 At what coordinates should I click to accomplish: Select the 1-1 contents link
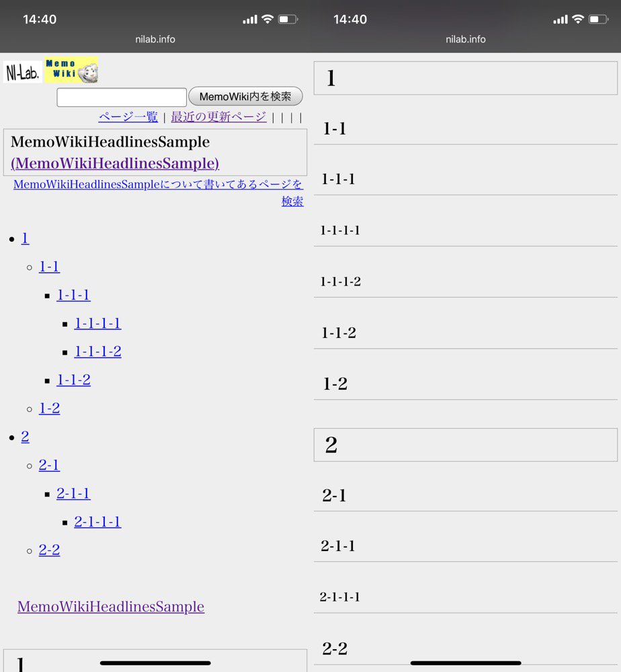[x=49, y=267]
